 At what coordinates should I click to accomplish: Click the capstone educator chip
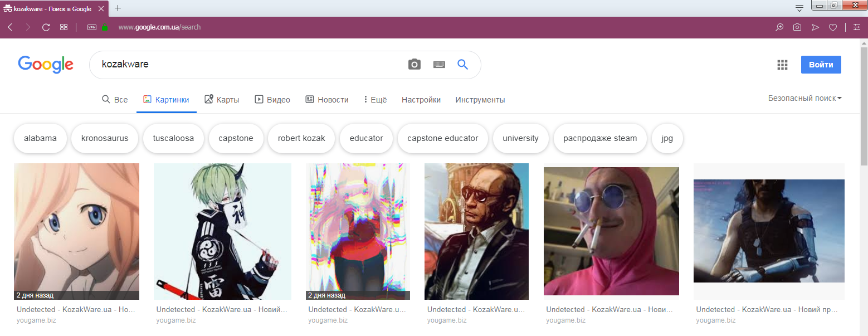point(443,138)
